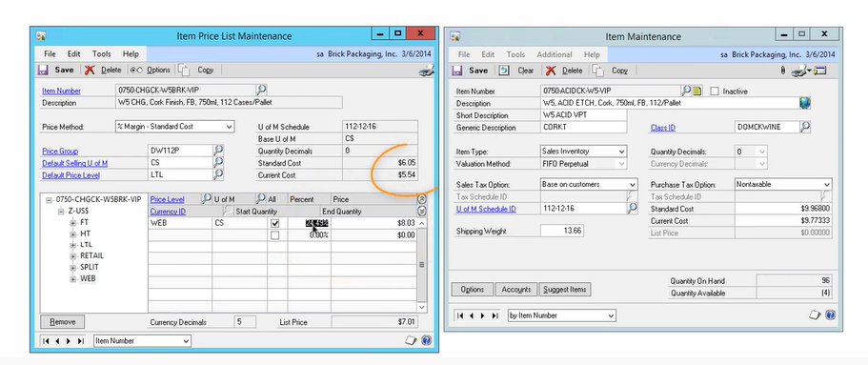Open Price Method dropdown

(230, 127)
